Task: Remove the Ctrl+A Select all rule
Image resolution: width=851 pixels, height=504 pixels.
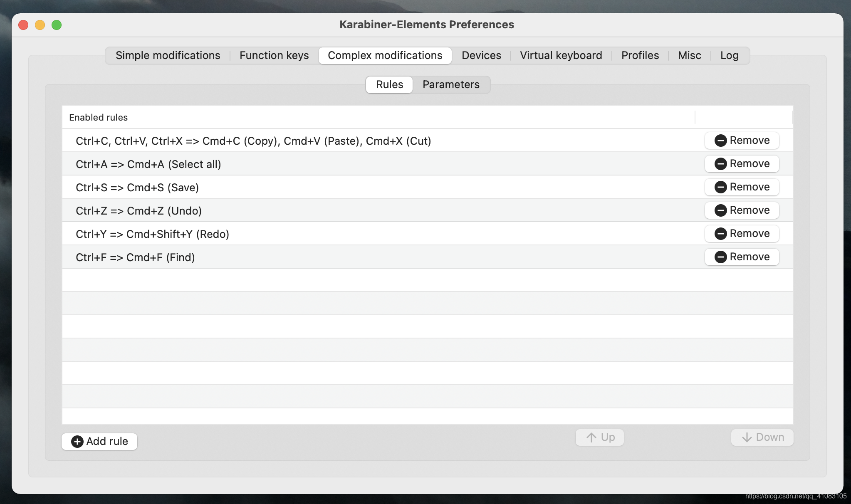Action: 742,164
